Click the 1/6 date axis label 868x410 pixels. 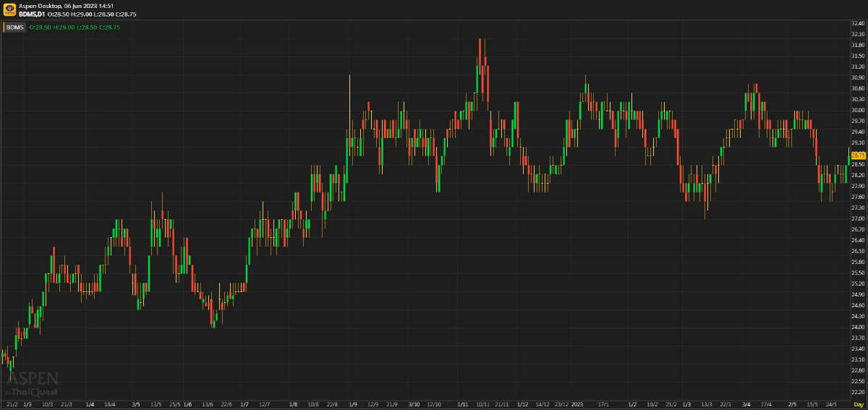[188, 403]
